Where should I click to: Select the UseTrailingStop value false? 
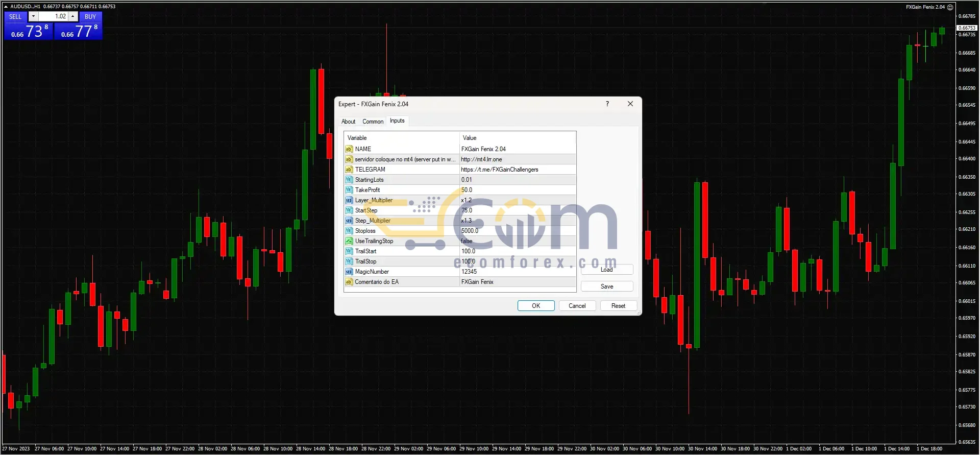[467, 241]
